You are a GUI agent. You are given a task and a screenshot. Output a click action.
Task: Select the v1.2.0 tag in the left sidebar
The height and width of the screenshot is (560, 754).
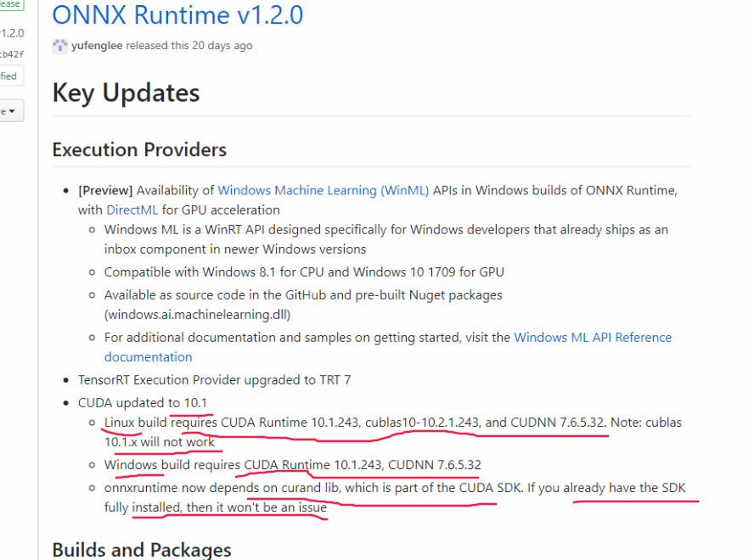click(x=12, y=32)
